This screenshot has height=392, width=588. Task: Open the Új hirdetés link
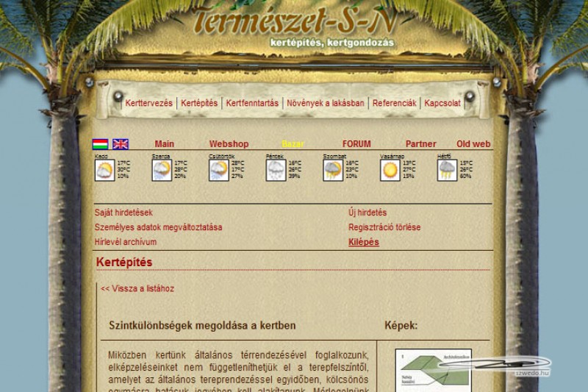[367, 213]
